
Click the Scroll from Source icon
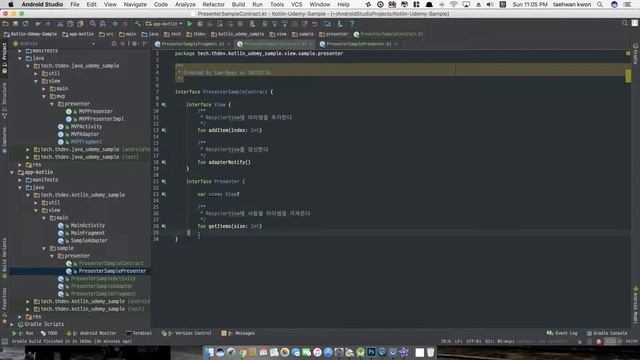coord(114,44)
